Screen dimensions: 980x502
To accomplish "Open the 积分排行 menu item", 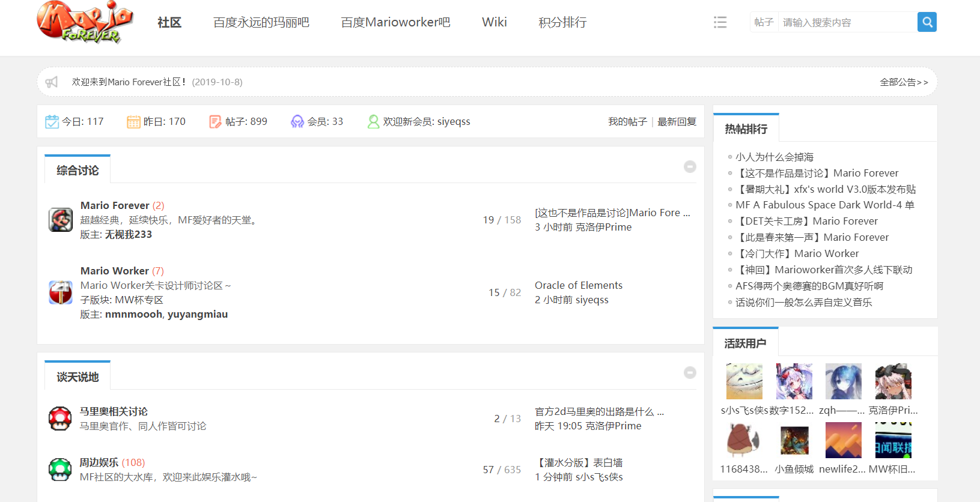I will click(x=562, y=22).
